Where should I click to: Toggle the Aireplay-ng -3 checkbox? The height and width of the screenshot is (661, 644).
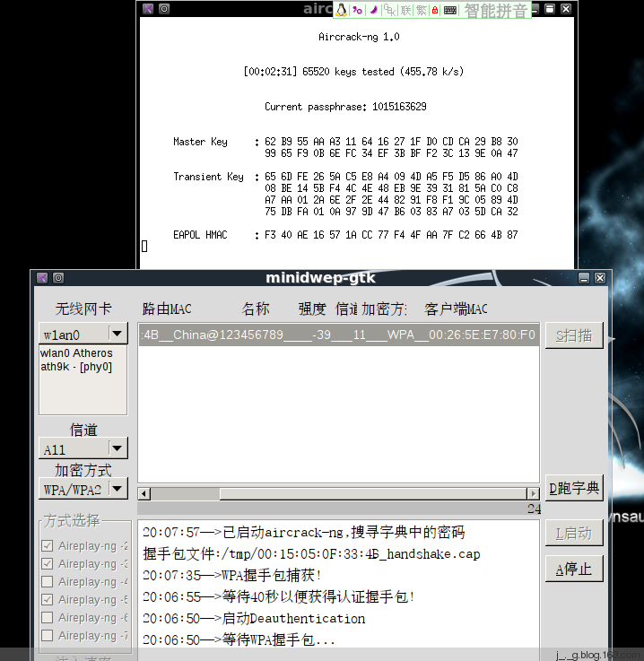(x=48, y=563)
